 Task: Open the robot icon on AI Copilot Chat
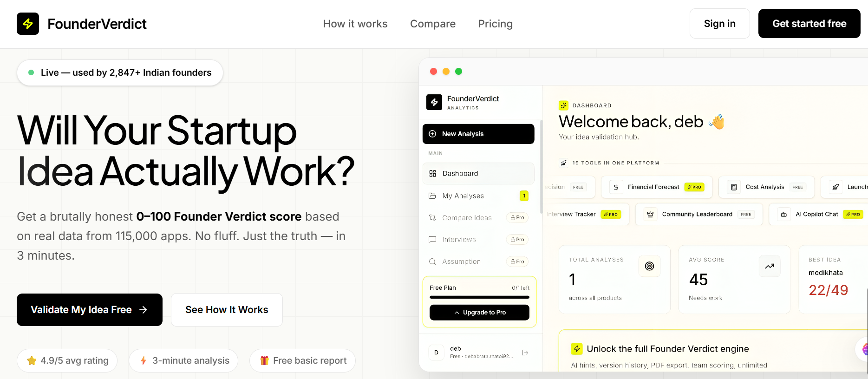tap(783, 214)
